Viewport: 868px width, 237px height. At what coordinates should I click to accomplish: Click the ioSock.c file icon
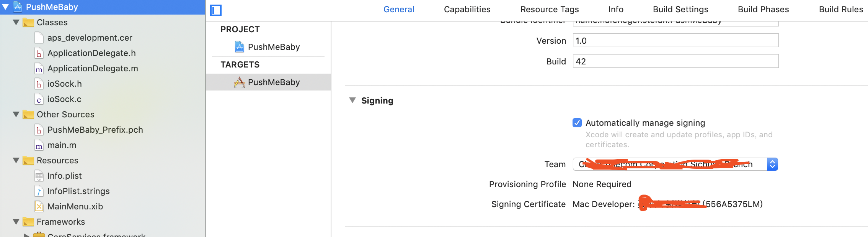click(39, 99)
